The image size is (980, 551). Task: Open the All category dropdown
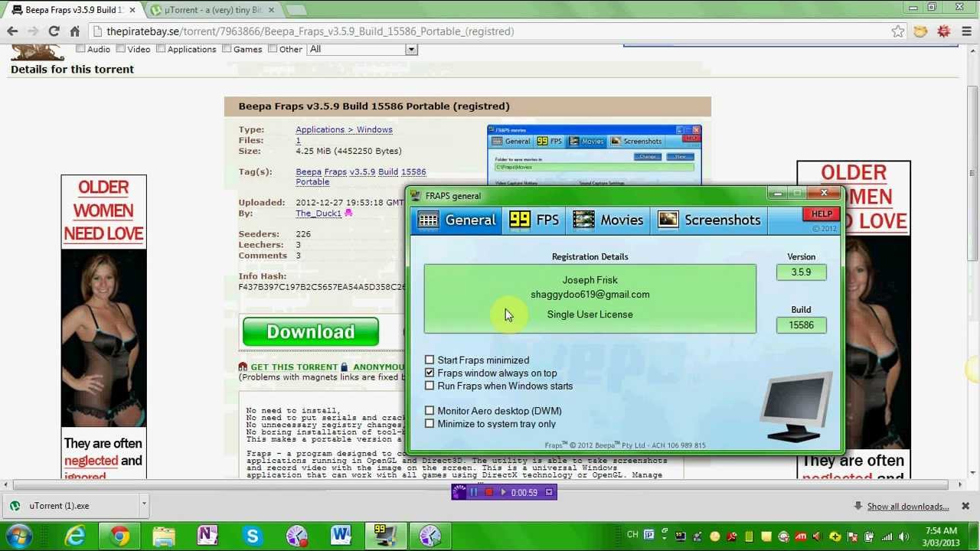click(x=361, y=49)
